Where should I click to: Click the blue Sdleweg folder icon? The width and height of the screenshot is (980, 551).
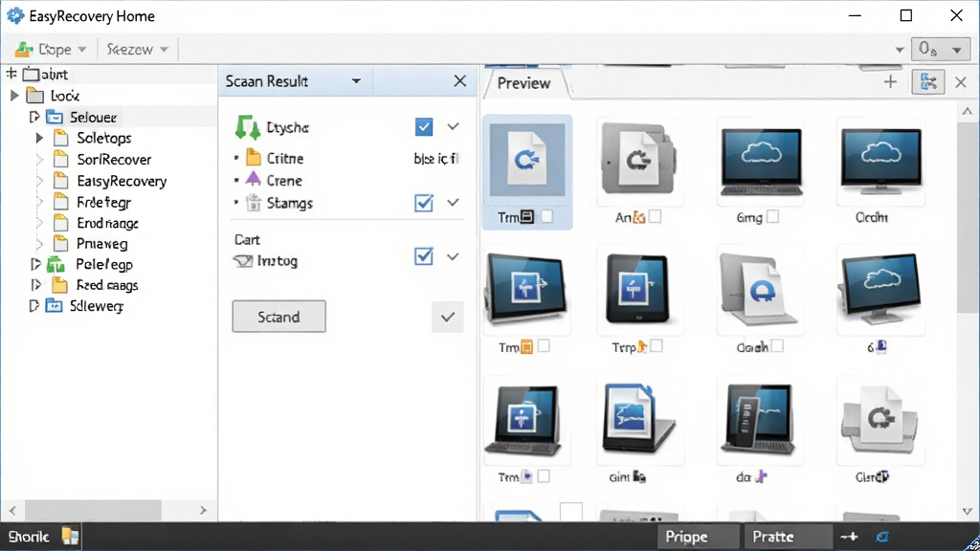click(55, 306)
